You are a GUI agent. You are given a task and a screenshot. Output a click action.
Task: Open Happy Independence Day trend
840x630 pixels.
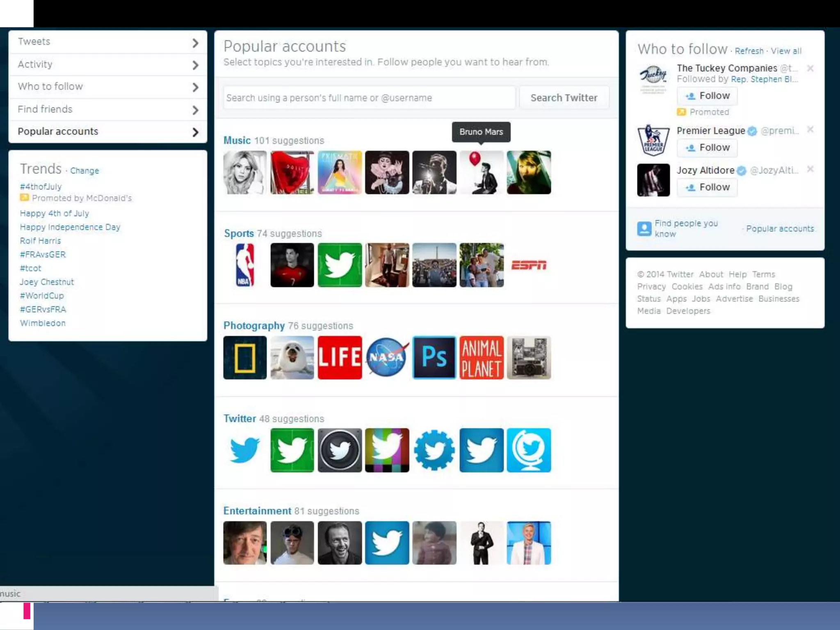(70, 227)
